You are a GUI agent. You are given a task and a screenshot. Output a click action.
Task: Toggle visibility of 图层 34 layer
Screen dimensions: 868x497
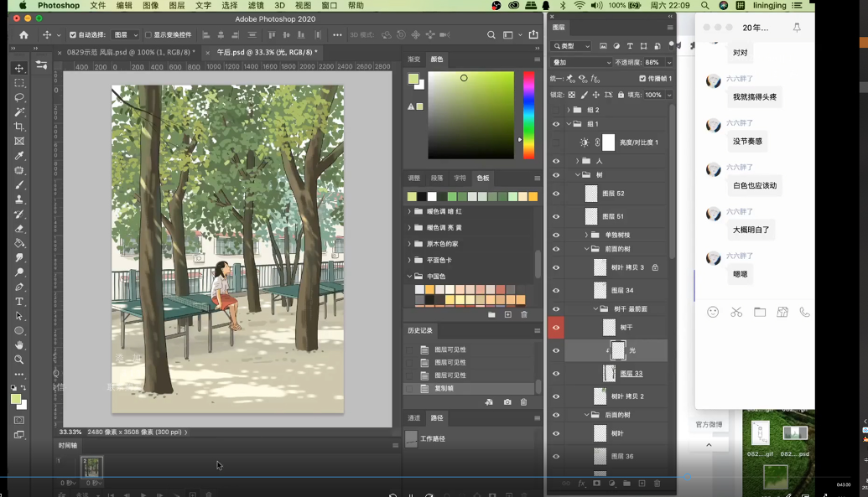(556, 291)
